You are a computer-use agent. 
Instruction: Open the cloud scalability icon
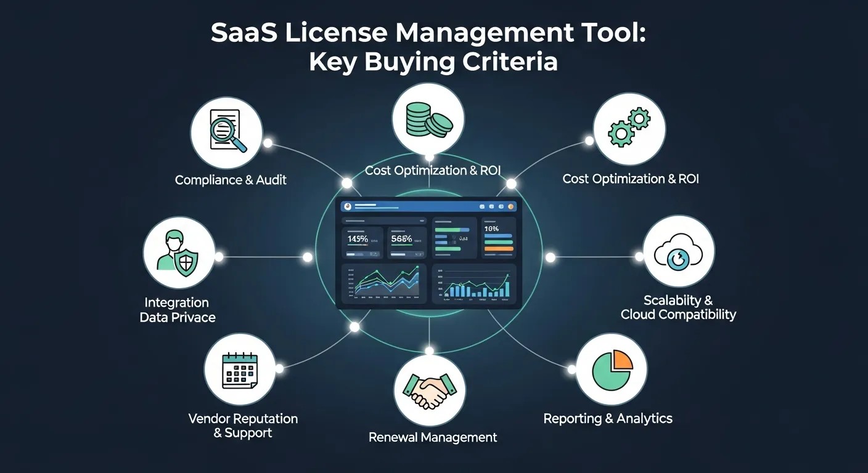click(679, 251)
